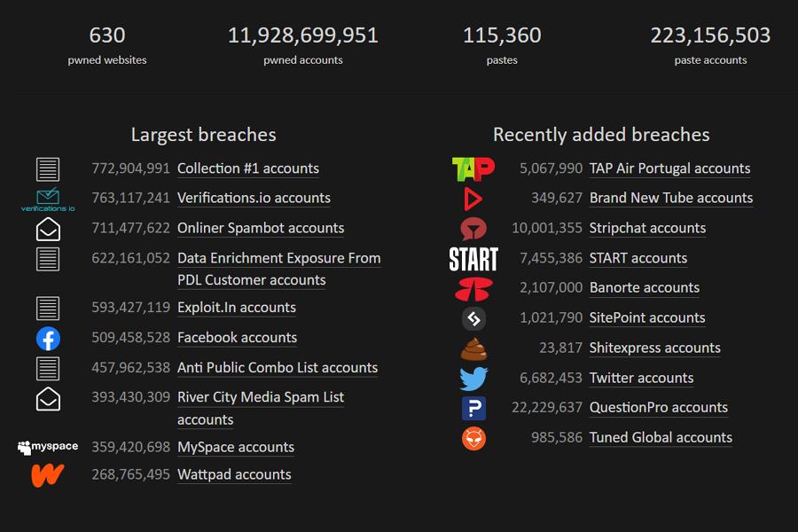Screen dimensions: 798x532
Task: Click the Facebook logo icon
Action: pyautogui.click(x=48, y=339)
